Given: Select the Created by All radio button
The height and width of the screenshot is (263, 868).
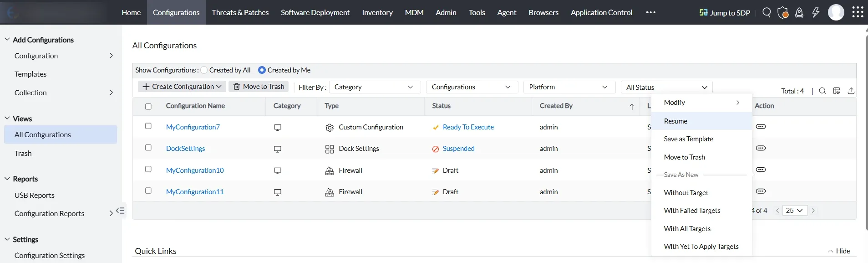Looking at the screenshot, I should (204, 70).
